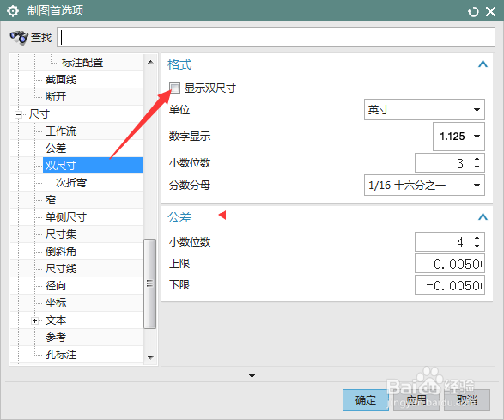Increase 格式 小数位数 stepper value

[x=477, y=159]
